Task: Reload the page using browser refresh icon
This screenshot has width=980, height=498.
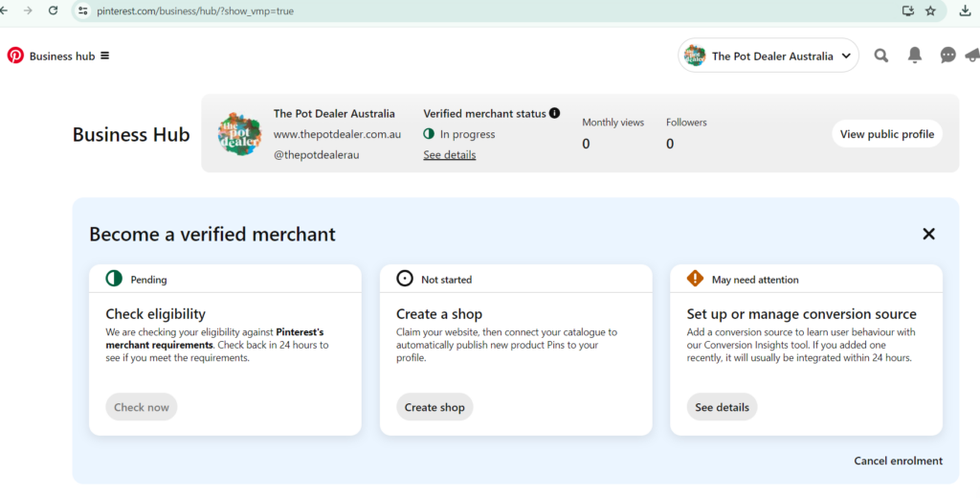Action: point(53,11)
